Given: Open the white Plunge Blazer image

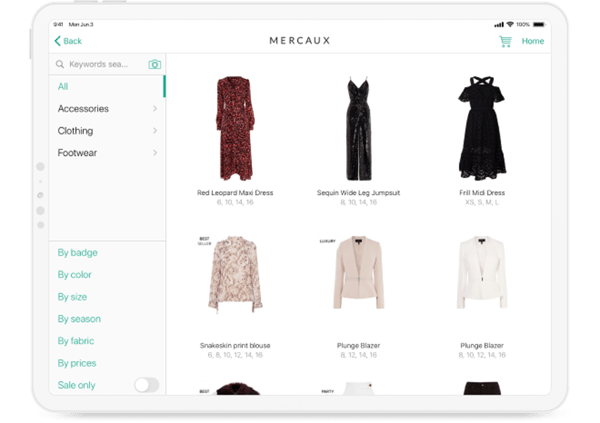Looking at the screenshot, I should click(482, 273).
